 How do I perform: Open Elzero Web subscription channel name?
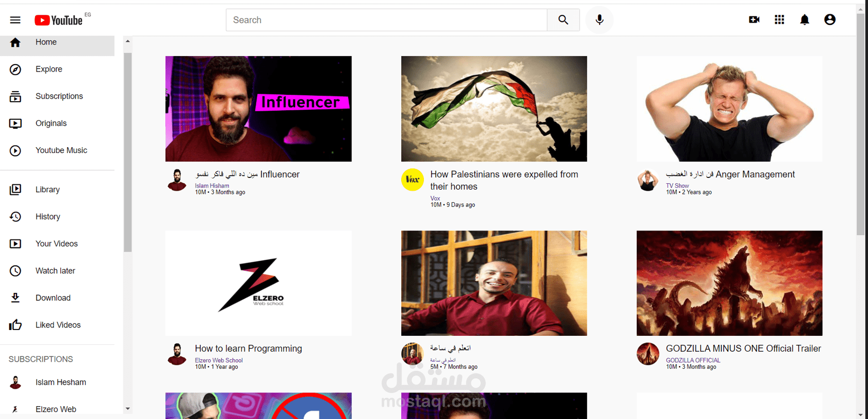(x=56, y=409)
